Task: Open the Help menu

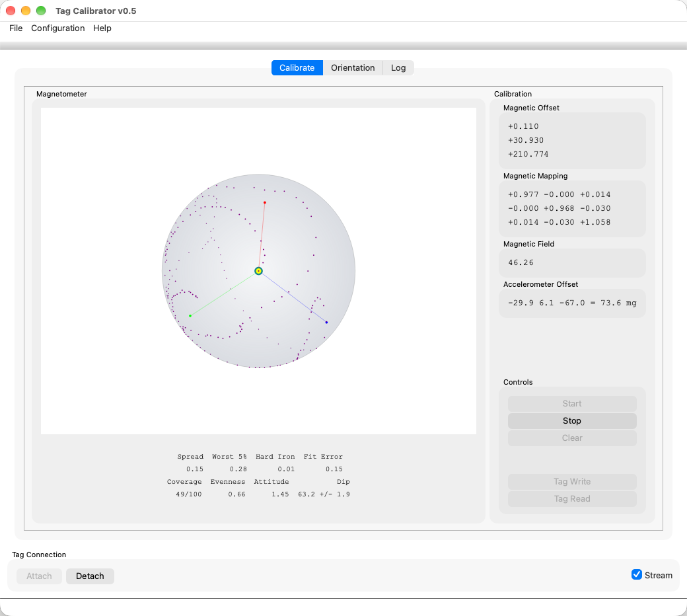Action: coord(102,28)
